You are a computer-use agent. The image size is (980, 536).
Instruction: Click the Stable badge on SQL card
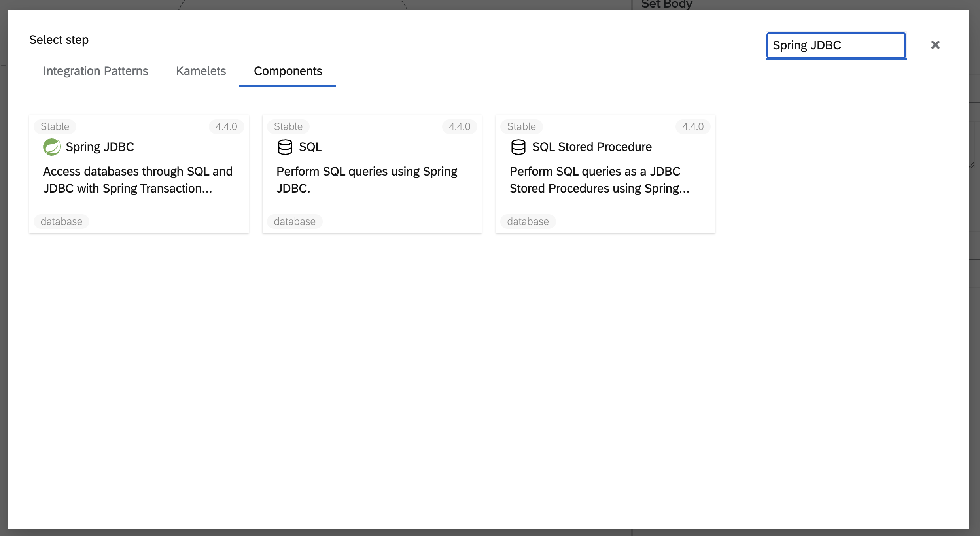point(288,126)
